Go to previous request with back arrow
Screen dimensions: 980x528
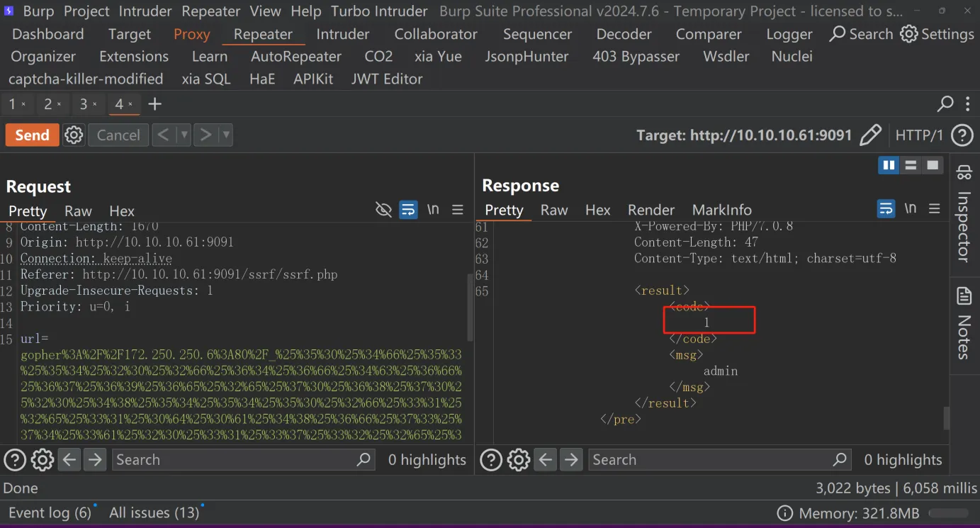(163, 135)
